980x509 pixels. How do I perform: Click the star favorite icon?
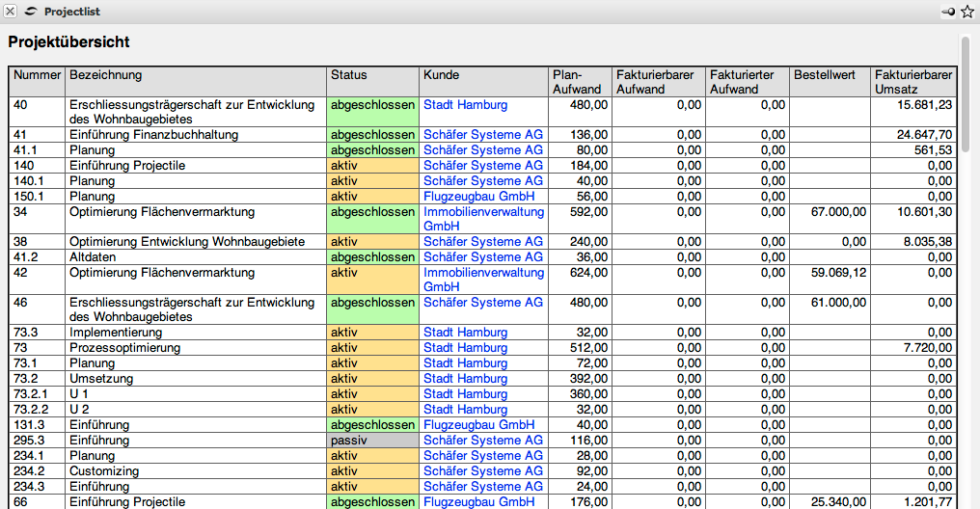[x=967, y=12]
